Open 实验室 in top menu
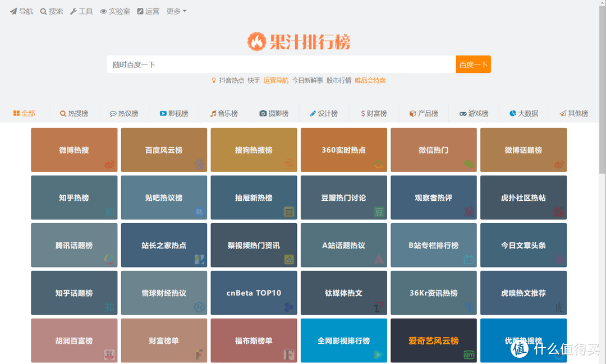Screen dimensions: 606x364 [x=115, y=11]
